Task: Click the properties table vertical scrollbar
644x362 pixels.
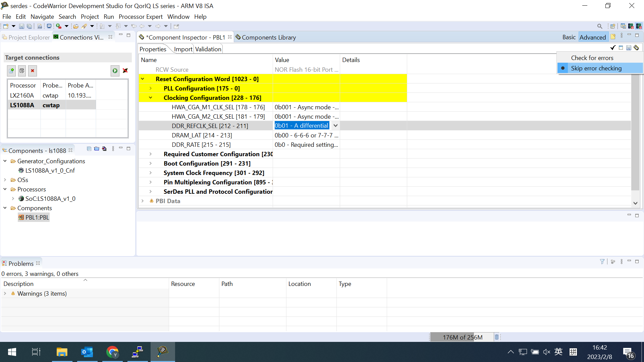Action: point(635,132)
